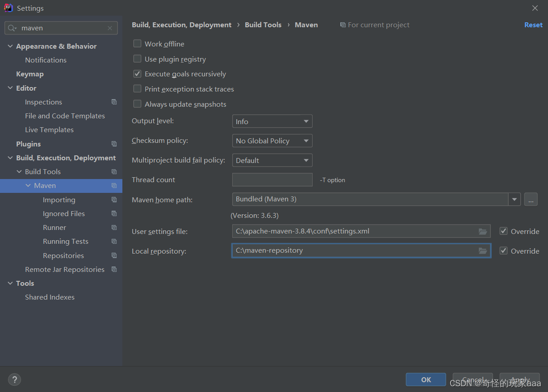Open File and Code Templates page

tap(65, 116)
